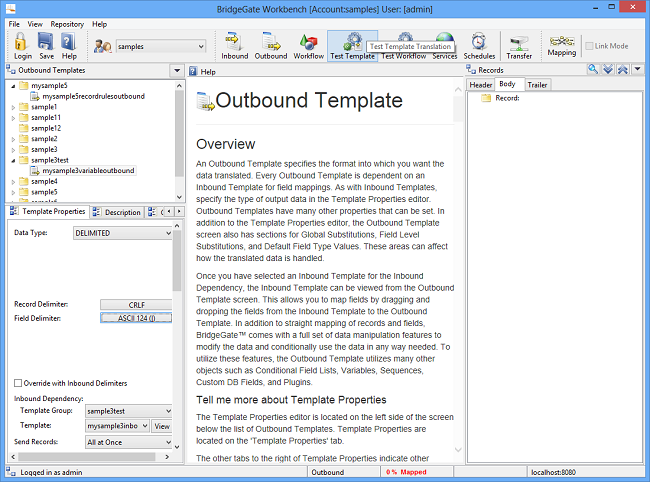Click the Record folder icon
The width and height of the screenshot is (650, 482).
(x=486, y=98)
